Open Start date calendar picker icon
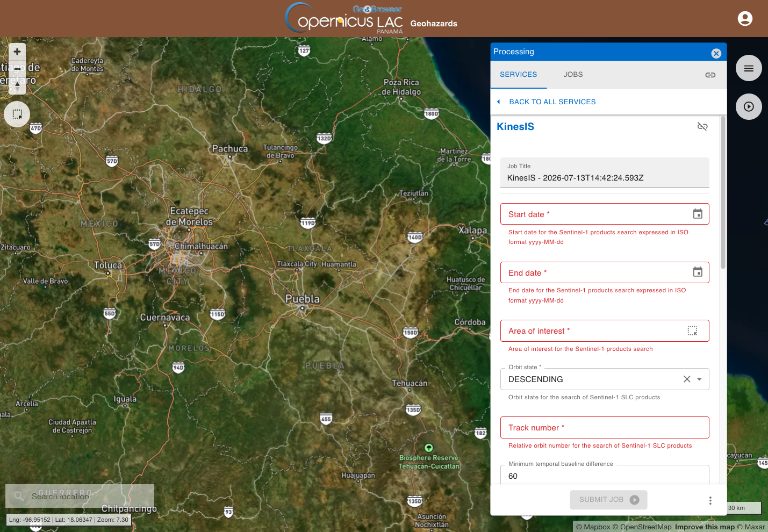This screenshot has width=768, height=532. pos(698,214)
